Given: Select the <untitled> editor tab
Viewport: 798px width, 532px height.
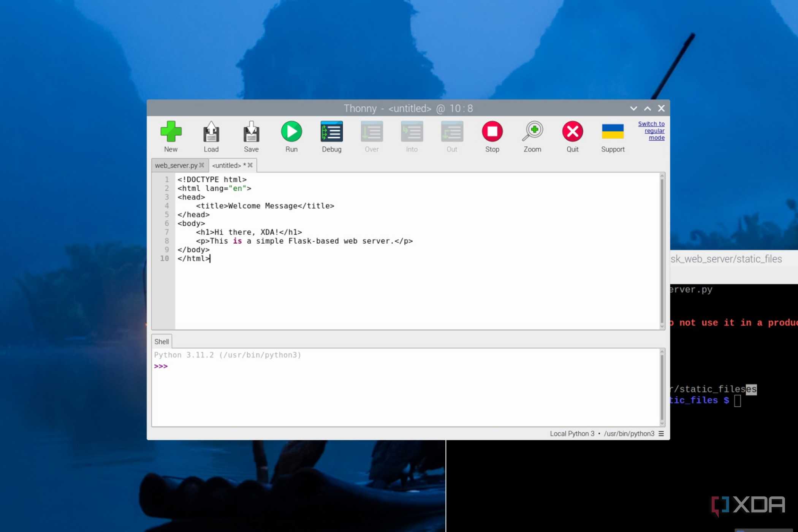Looking at the screenshot, I should [226, 165].
